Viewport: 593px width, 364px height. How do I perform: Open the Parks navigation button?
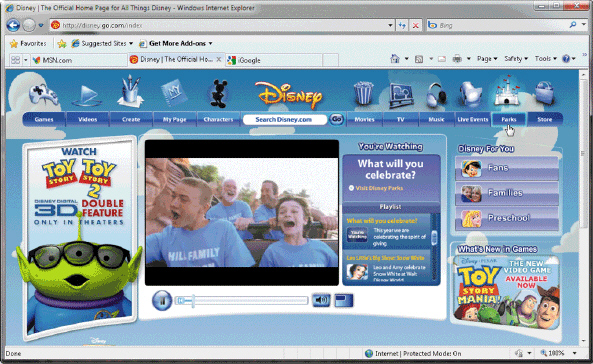[509, 119]
